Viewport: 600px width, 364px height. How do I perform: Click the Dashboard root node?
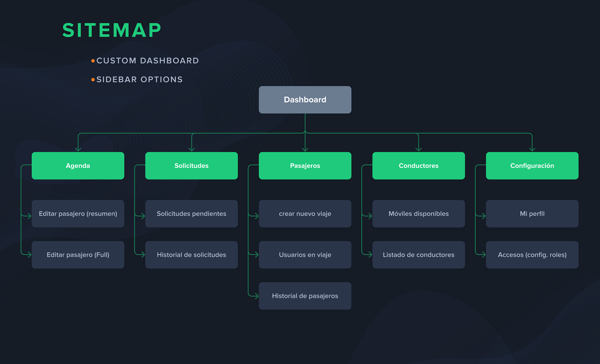point(305,100)
